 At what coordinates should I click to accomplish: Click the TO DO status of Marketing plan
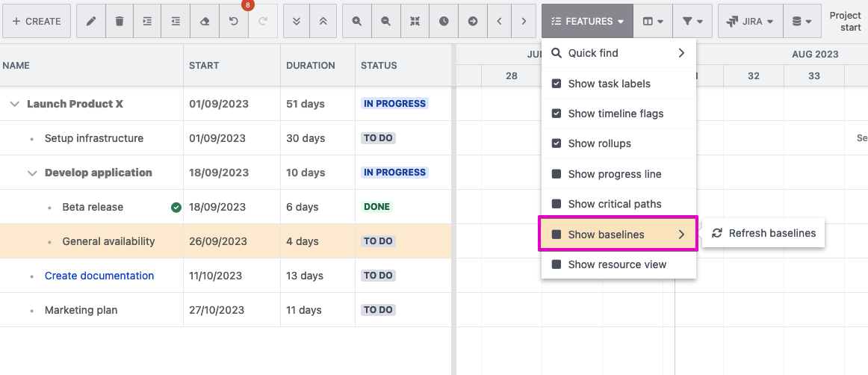pos(377,310)
